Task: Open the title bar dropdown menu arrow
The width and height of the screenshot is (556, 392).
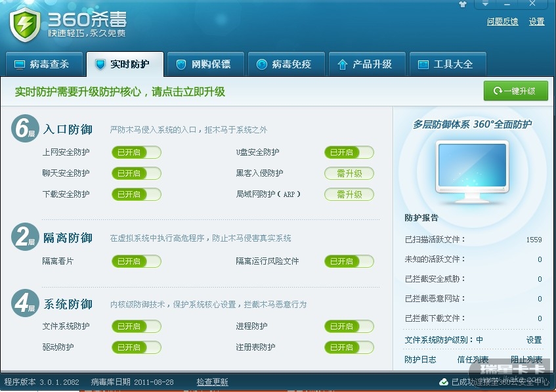Action: (x=485, y=4)
